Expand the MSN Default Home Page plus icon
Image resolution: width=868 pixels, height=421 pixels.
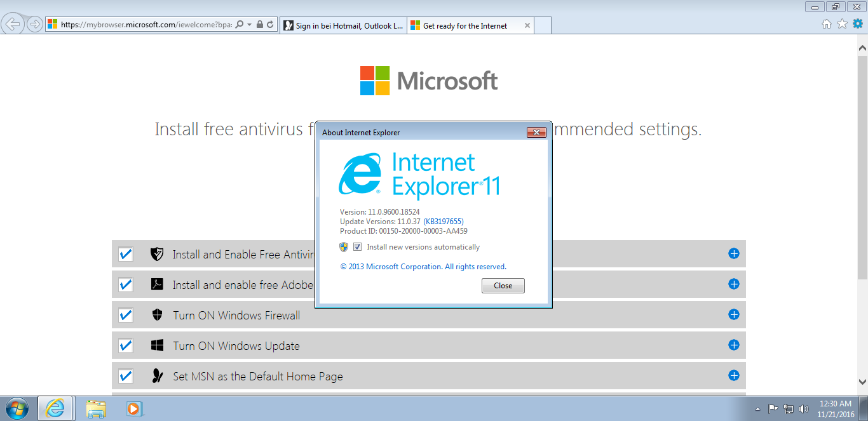tap(734, 375)
